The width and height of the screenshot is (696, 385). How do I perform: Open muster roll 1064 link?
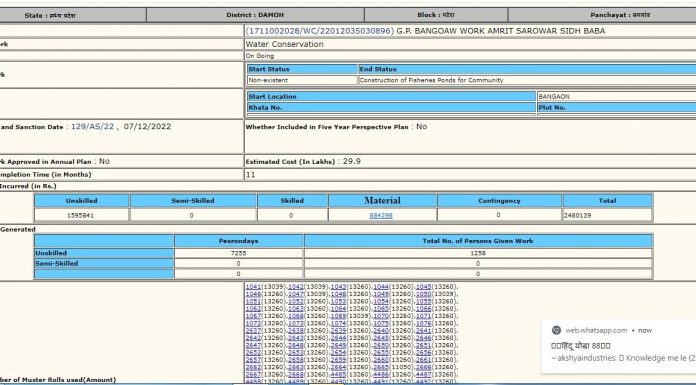pos(338,309)
